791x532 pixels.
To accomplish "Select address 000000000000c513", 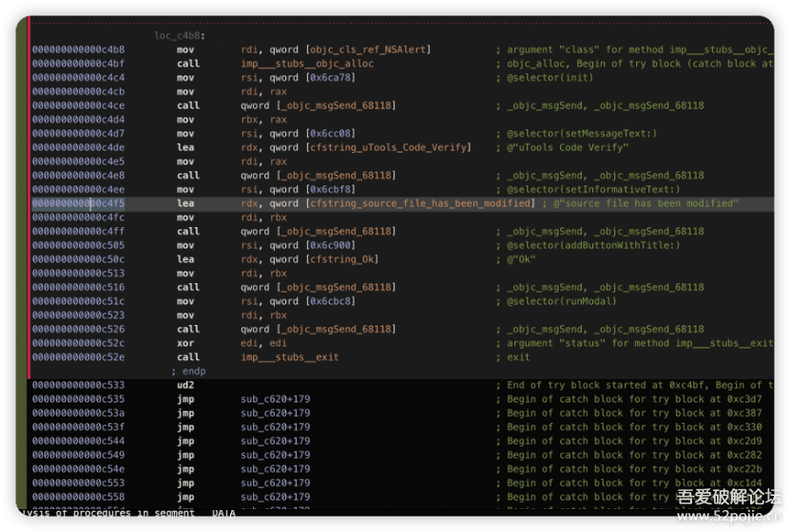I will coord(78,274).
